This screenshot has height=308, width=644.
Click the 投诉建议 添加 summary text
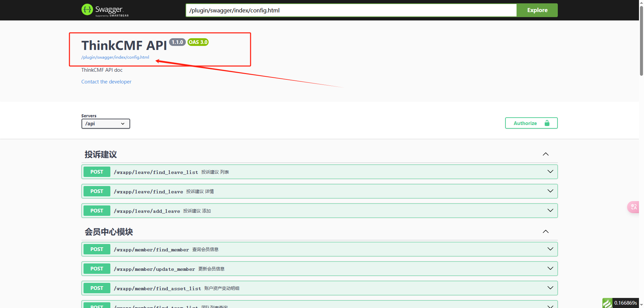tap(197, 211)
